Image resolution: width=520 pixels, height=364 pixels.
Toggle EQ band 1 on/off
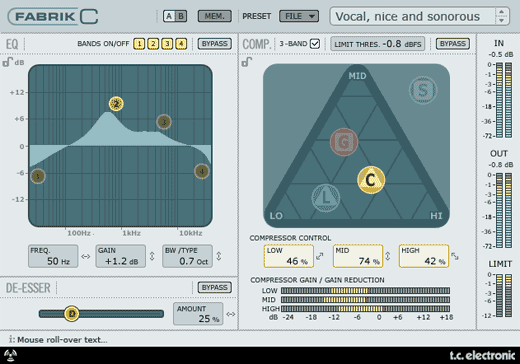click(x=139, y=44)
